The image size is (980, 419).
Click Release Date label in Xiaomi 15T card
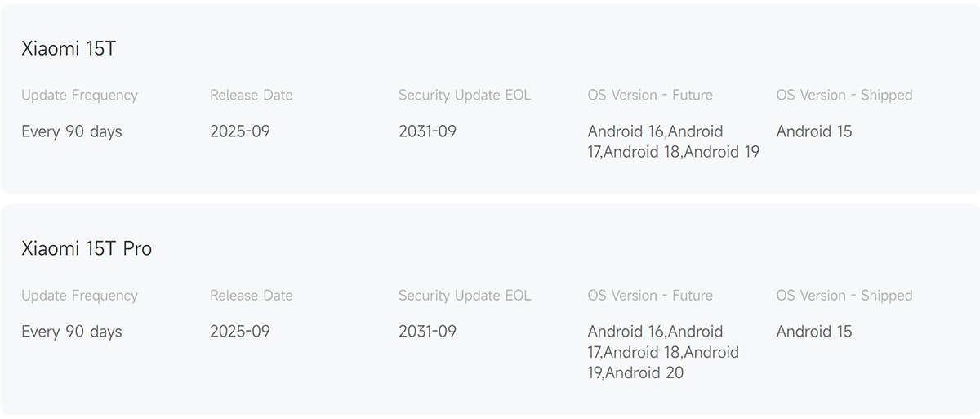click(x=251, y=96)
